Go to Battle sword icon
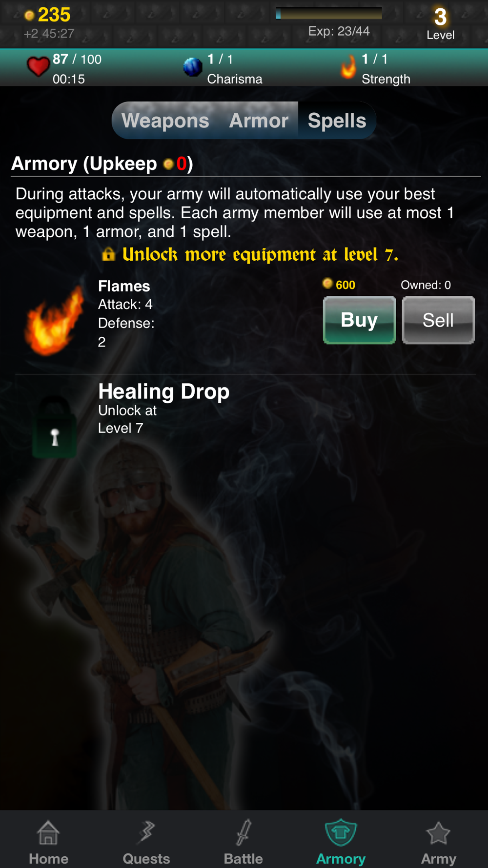The image size is (488, 868). (244, 833)
